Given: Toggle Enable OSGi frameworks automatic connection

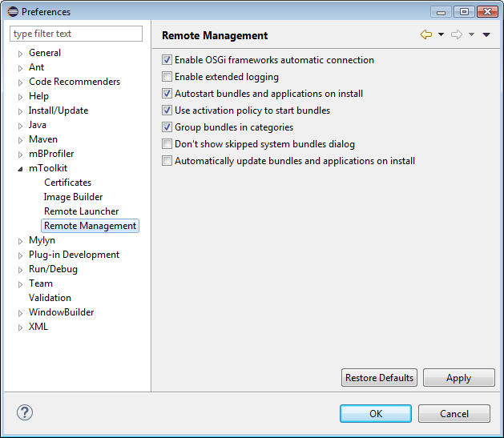Looking at the screenshot, I should point(167,60).
